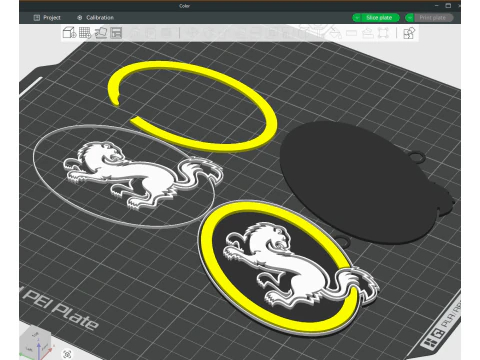Screen dimensions: 480x360
Task: Open the Project tab
Action: point(47,18)
